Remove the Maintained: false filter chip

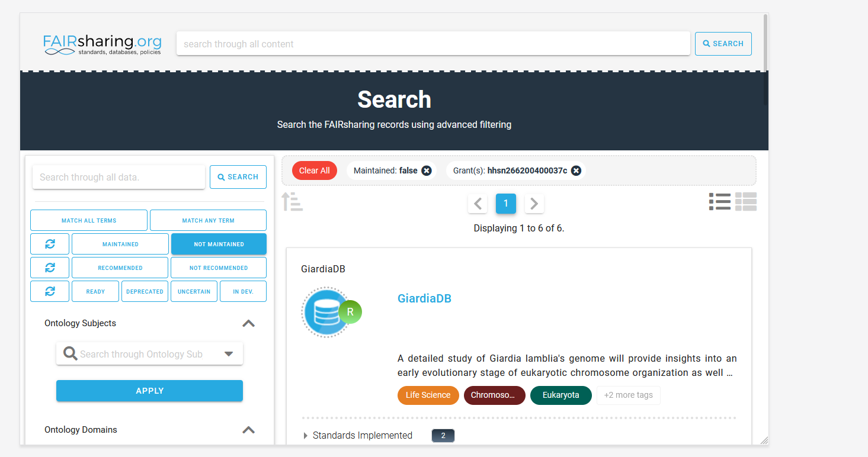[x=426, y=170]
